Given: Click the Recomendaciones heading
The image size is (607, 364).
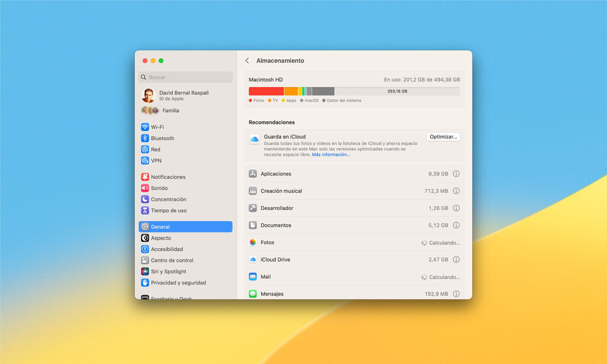Looking at the screenshot, I should coord(271,122).
